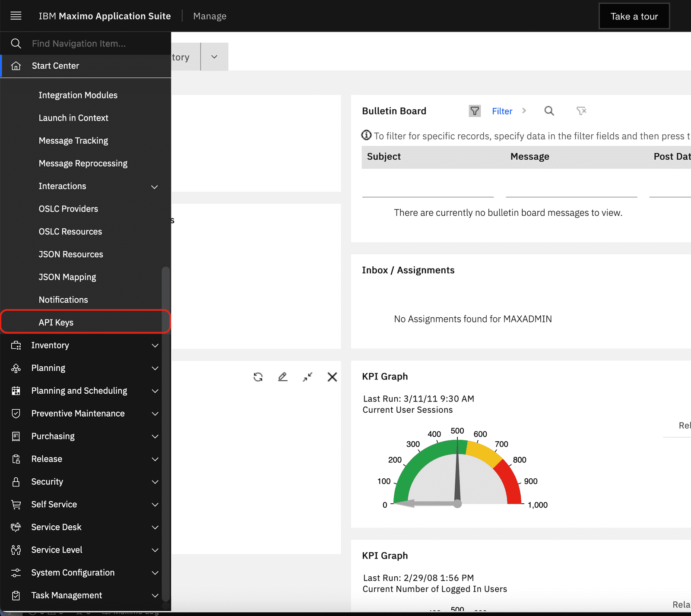Click the Security lock icon
The width and height of the screenshot is (691, 616).
pos(16,482)
